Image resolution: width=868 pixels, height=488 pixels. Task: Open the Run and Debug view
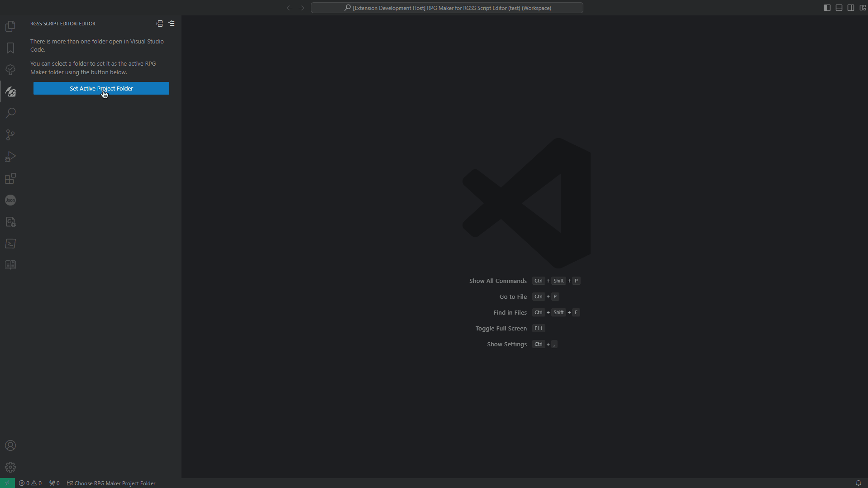click(x=10, y=157)
